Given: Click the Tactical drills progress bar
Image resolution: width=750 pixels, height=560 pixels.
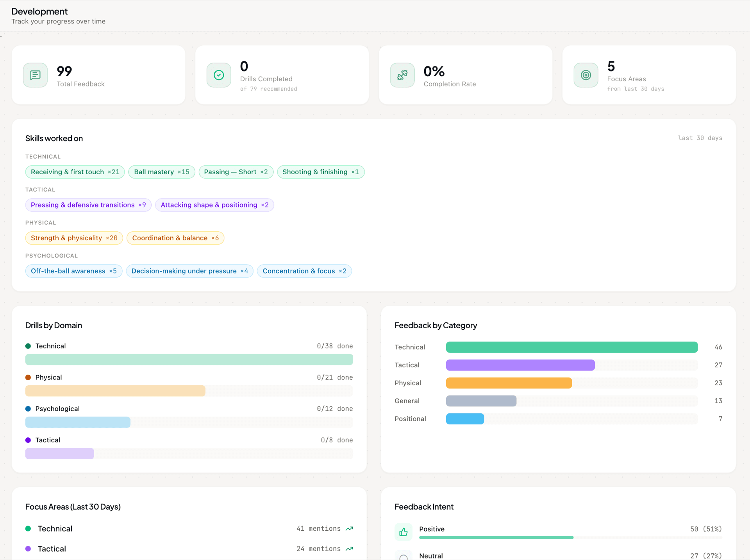Looking at the screenshot, I should click(x=189, y=453).
